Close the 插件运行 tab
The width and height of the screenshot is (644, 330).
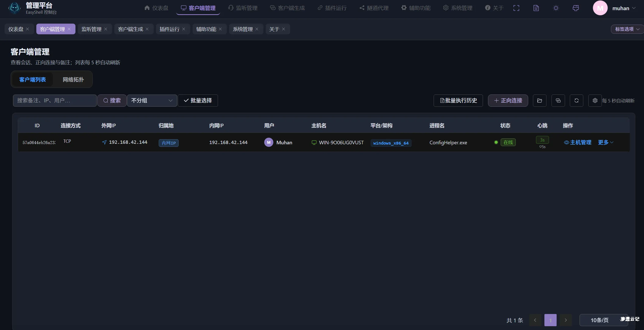(184, 29)
